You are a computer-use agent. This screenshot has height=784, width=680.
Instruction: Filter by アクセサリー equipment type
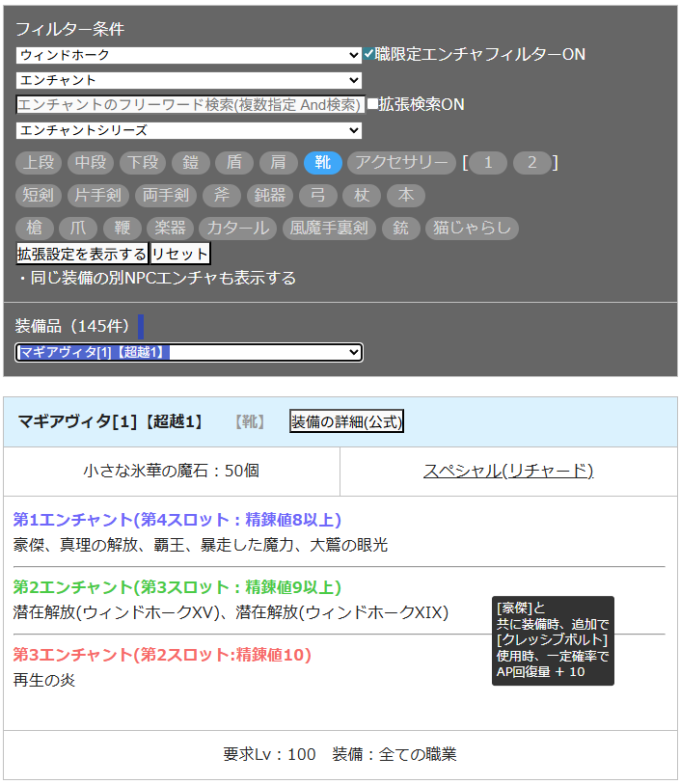401,163
